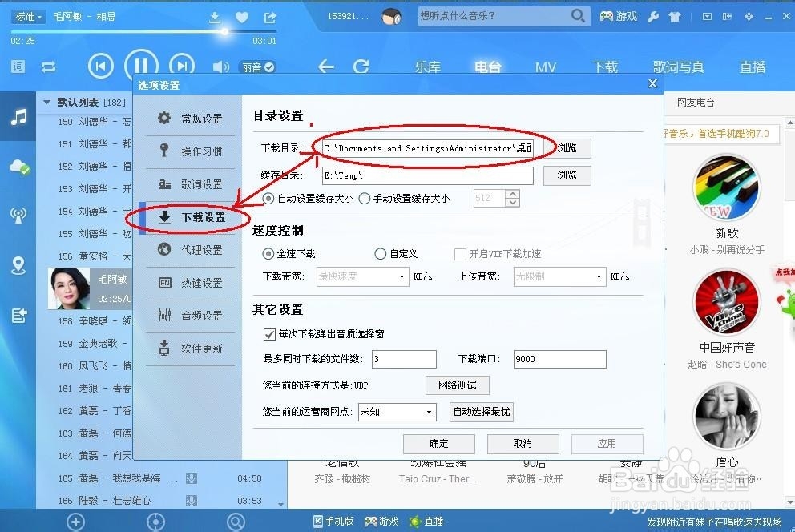Image resolution: width=795 pixels, height=532 pixels.
Task: Select 手动设置缓存大小 radio button
Action: (365, 199)
